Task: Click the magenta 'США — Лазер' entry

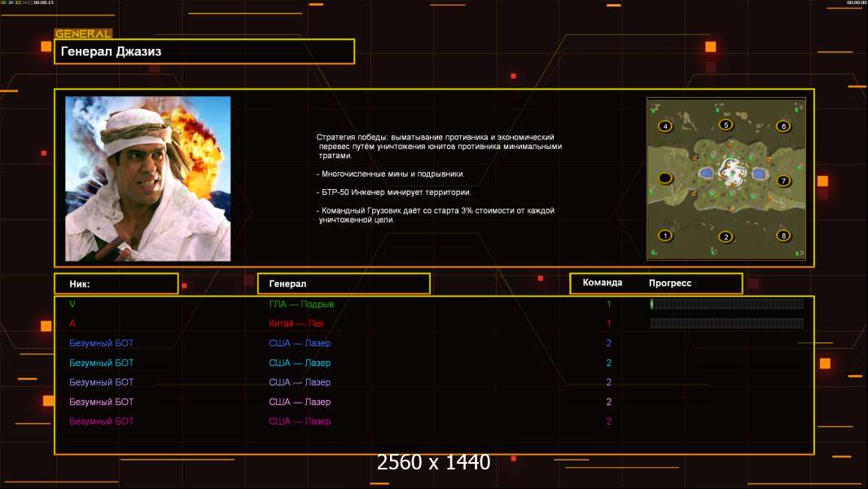Action: [x=300, y=421]
